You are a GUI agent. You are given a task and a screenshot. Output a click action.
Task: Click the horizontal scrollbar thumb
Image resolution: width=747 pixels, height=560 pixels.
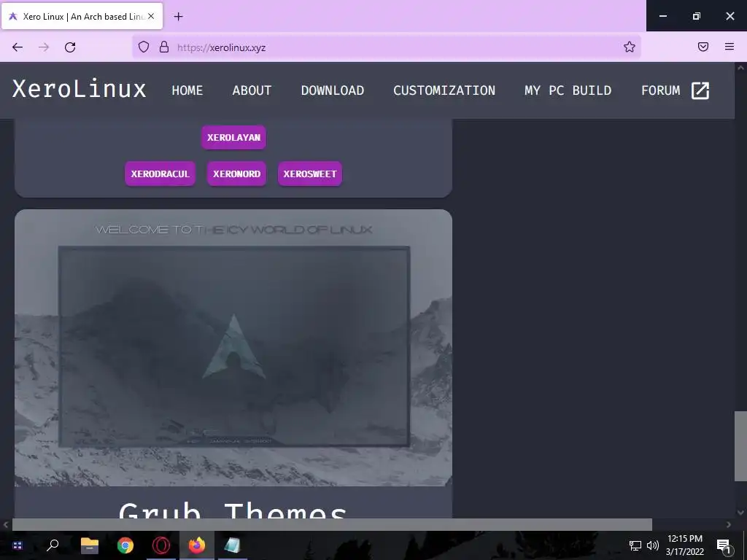pyautogui.click(x=332, y=524)
